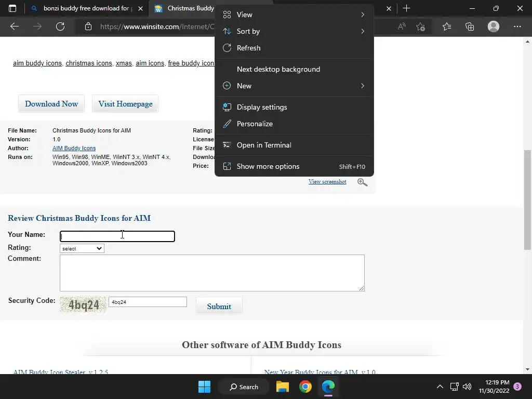Click the Personalize brush icon
This screenshot has width=532, height=399.
coord(227,124)
